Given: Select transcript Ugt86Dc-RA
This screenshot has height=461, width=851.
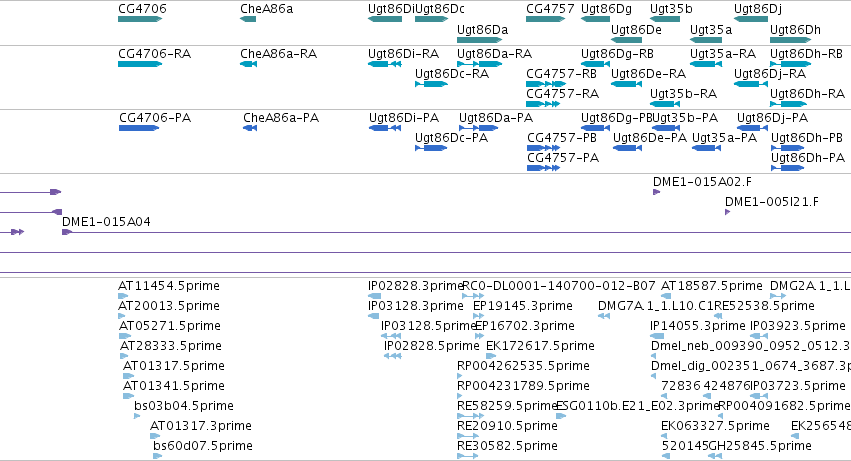Looking at the screenshot, I should (431, 84).
